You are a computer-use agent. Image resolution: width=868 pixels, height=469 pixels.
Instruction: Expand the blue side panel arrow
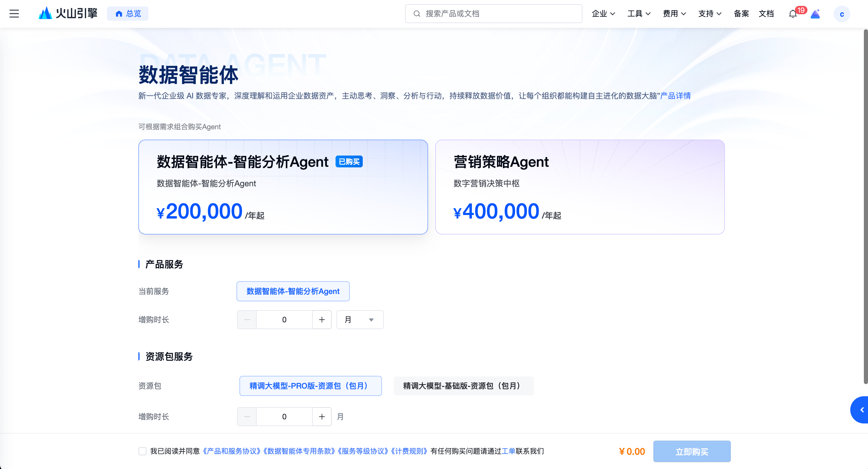[x=860, y=410]
